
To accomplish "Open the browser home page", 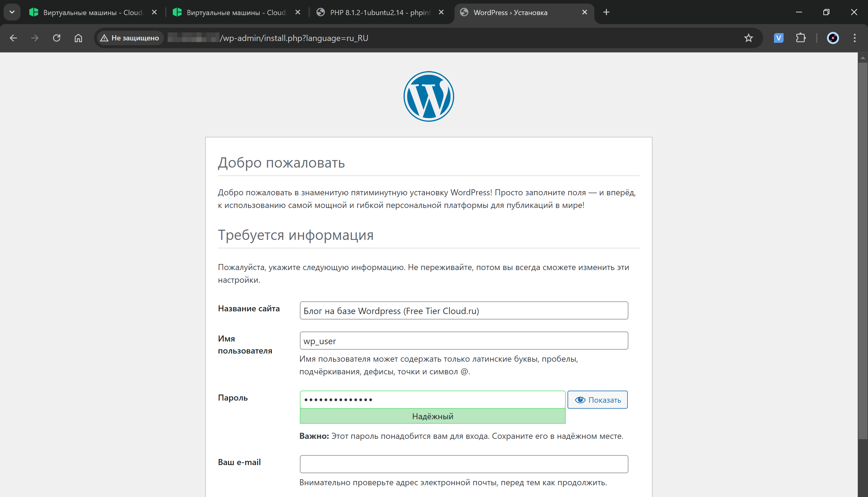I will pos(78,38).
